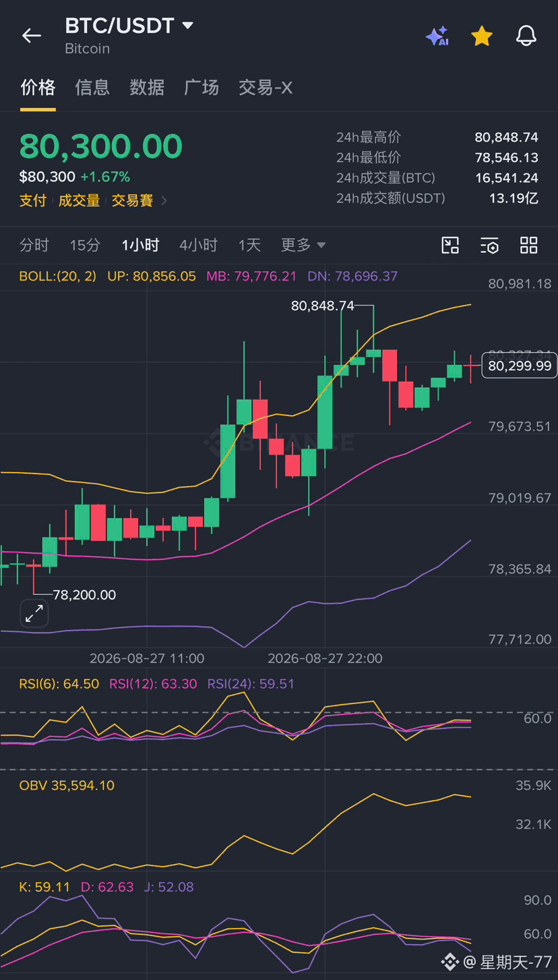Switch to the 数据 tab
The height and width of the screenshot is (980, 558).
coord(147,87)
